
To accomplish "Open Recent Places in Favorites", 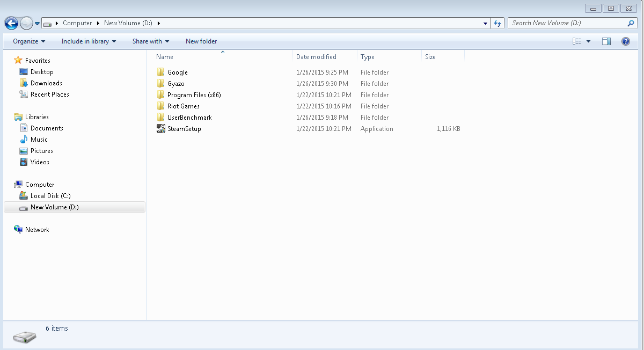I will pyautogui.click(x=50, y=94).
